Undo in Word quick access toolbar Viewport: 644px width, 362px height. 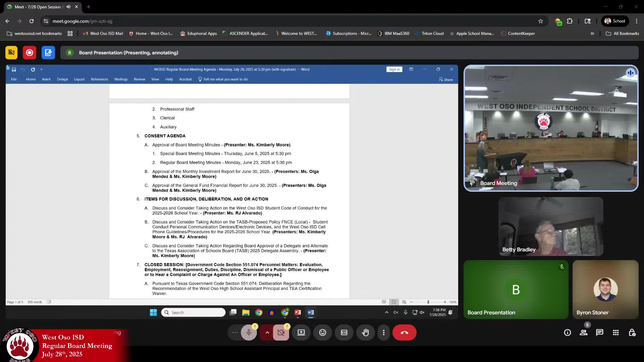tap(22, 69)
